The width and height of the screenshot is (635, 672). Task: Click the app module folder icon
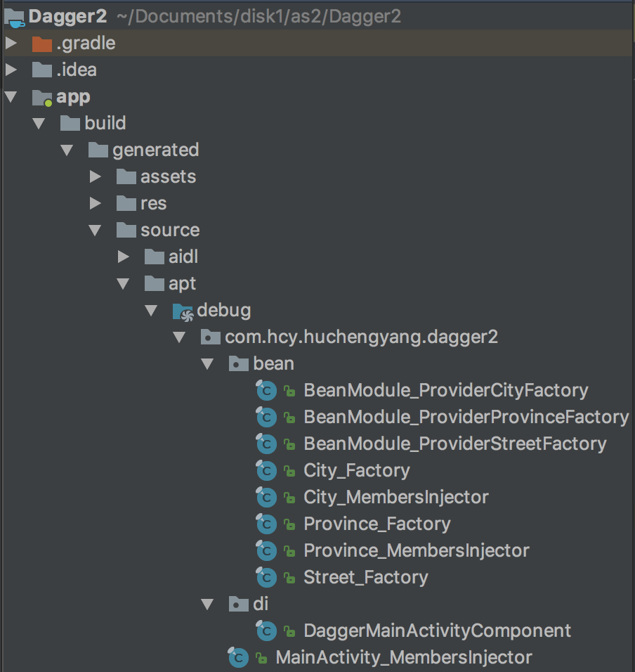(x=42, y=98)
